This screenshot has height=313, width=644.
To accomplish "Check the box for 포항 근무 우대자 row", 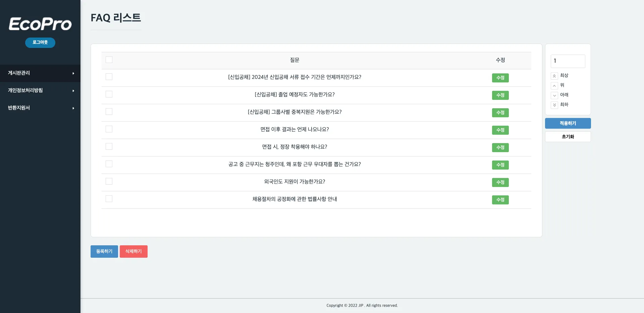I will (109, 164).
